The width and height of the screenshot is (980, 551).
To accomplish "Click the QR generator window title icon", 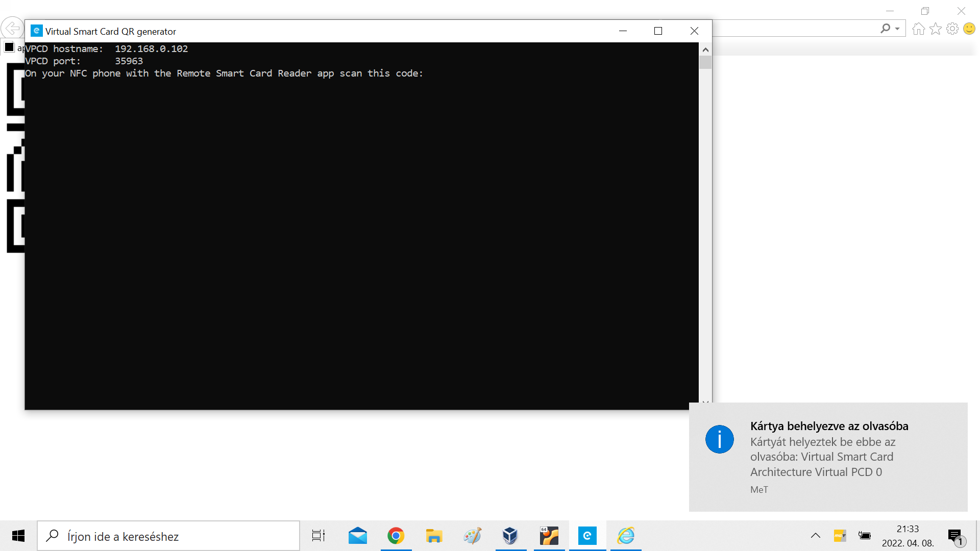I will coord(36,31).
